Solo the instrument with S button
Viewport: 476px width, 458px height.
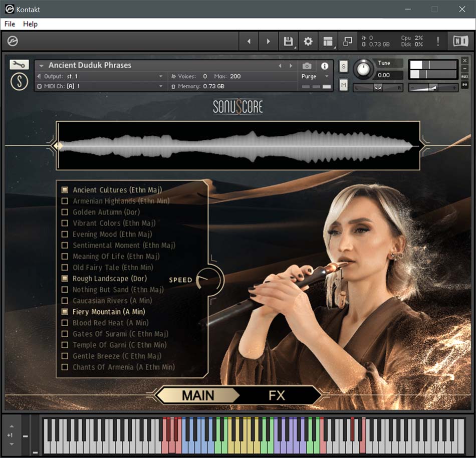pyautogui.click(x=343, y=66)
